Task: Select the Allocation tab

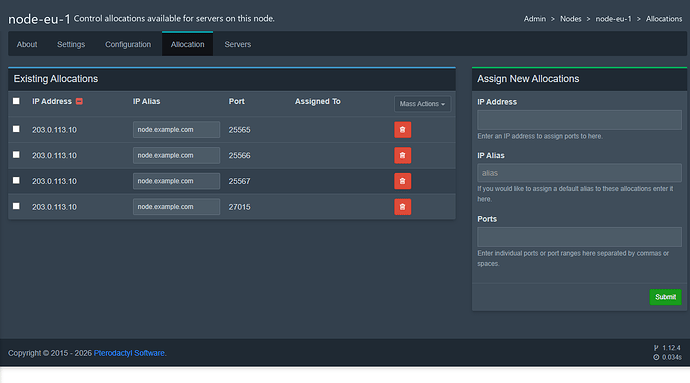Action: [187, 44]
